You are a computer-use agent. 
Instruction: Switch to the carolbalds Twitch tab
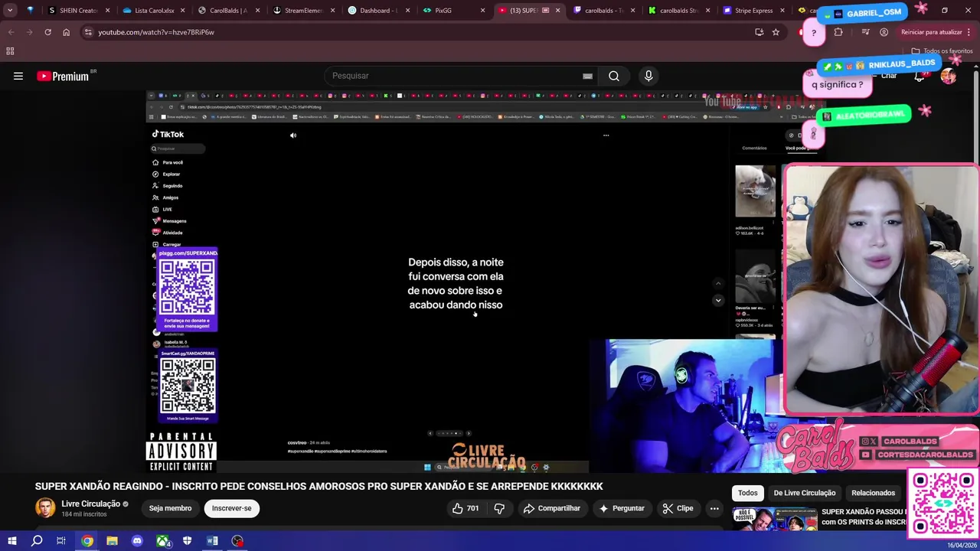pyautogui.click(x=605, y=11)
